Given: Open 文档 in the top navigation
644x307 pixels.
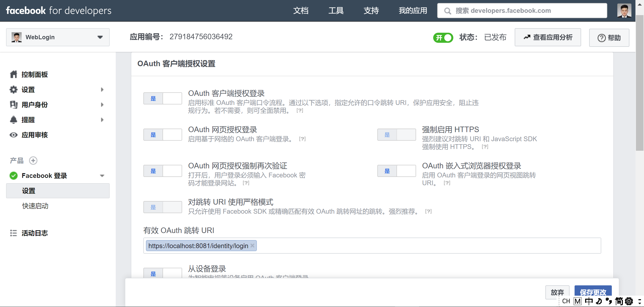Looking at the screenshot, I should [x=301, y=11].
